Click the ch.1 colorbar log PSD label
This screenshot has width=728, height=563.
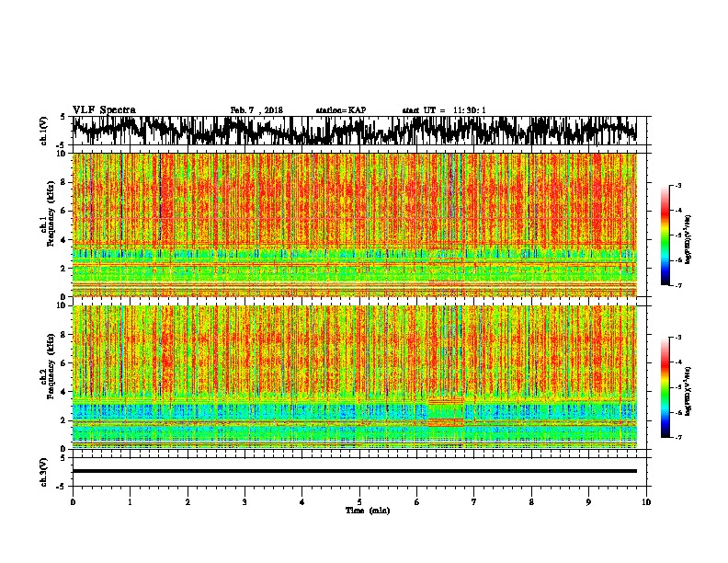pos(688,240)
